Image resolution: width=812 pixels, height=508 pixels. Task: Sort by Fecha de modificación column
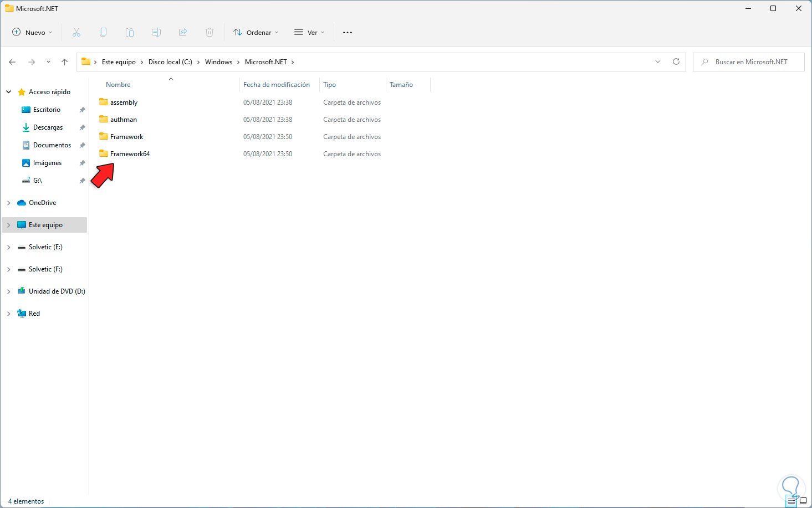pyautogui.click(x=277, y=85)
